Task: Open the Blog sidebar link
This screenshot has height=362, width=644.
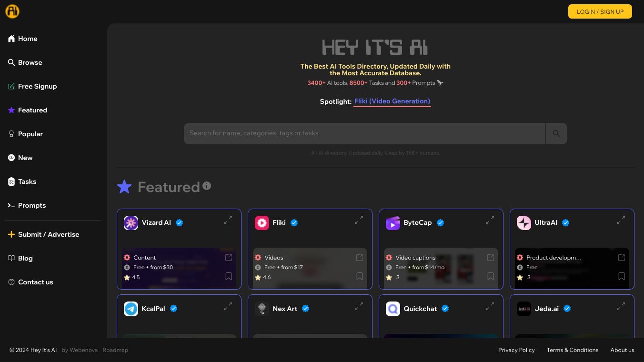Action: coord(20,258)
